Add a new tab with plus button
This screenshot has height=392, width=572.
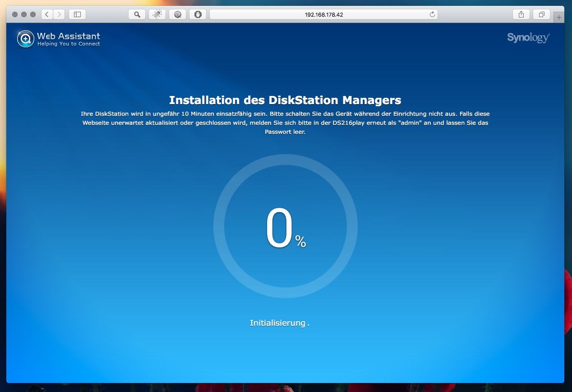pos(559,18)
